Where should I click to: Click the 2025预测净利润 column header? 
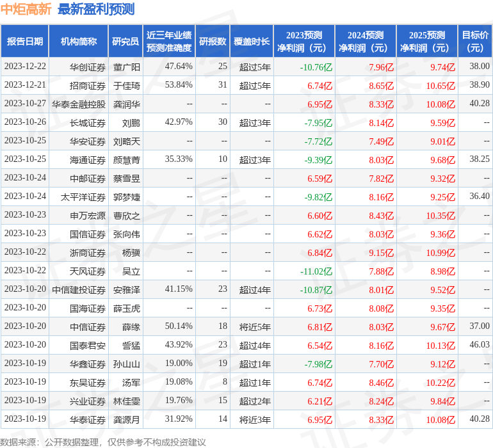(427, 41)
